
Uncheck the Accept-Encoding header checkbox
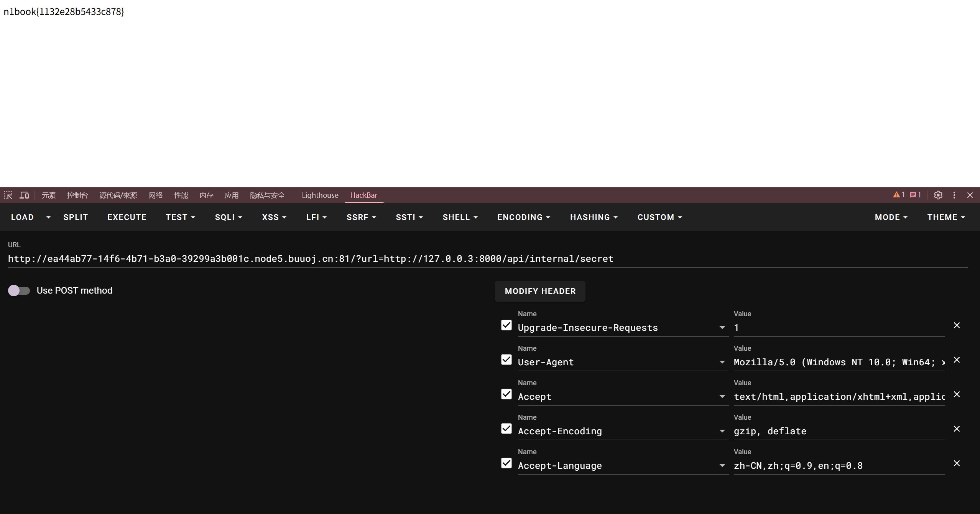click(x=506, y=429)
